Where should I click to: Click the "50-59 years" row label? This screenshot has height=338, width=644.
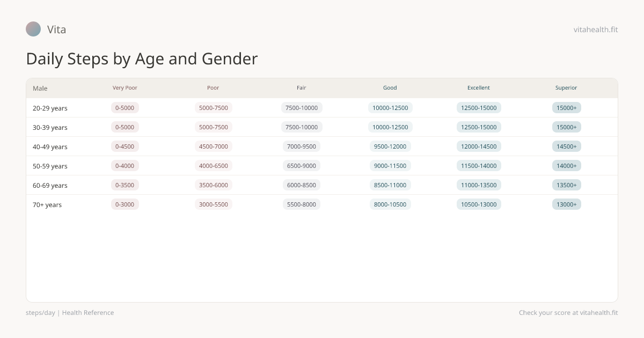pyautogui.click(x=50, y=166)
